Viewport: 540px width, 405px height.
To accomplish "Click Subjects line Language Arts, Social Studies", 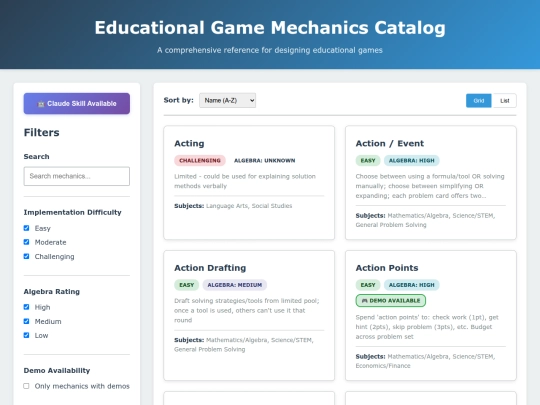I will (x=233, y=206).
